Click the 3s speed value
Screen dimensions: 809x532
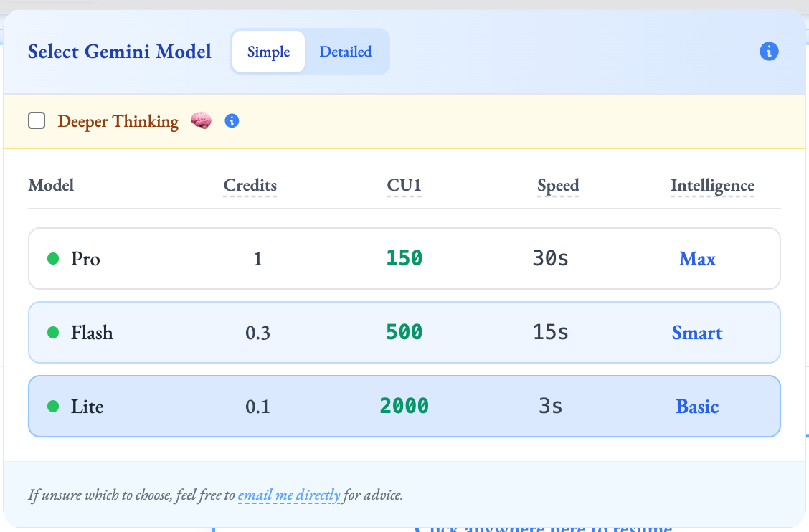pyautogui.click(x=551, y=406)
